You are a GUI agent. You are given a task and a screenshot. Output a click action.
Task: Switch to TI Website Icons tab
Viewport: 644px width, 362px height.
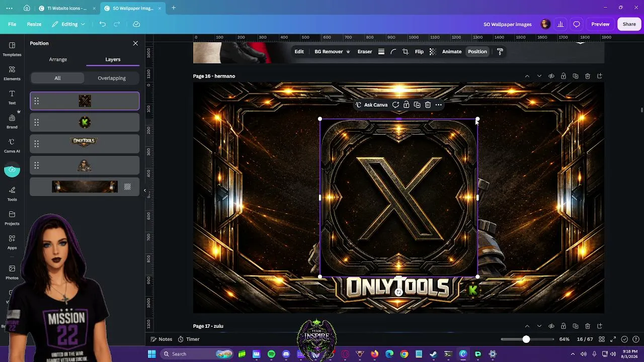coord(67,8)
